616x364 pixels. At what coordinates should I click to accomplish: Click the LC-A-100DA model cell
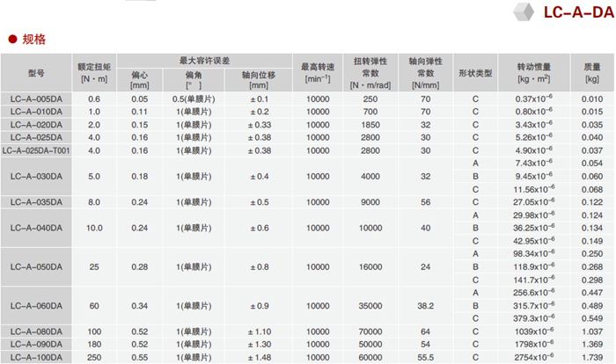(36, 357)
